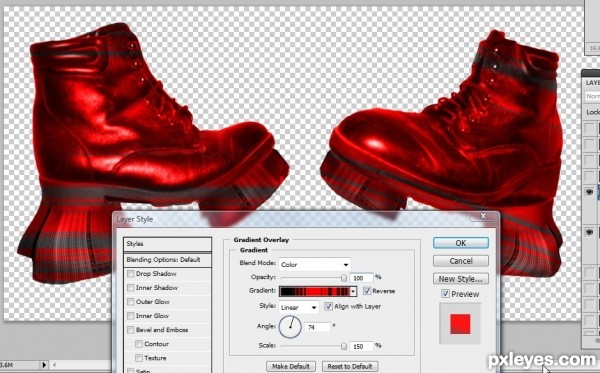Click the Angle value field showing 74

click(x=317, y=327)
